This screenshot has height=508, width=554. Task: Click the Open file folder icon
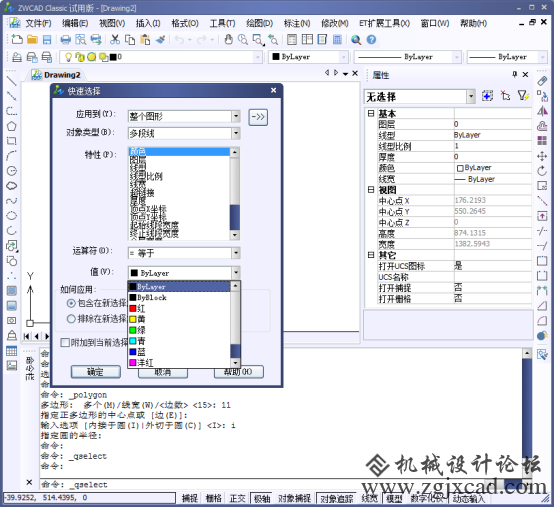click(32, 40)
